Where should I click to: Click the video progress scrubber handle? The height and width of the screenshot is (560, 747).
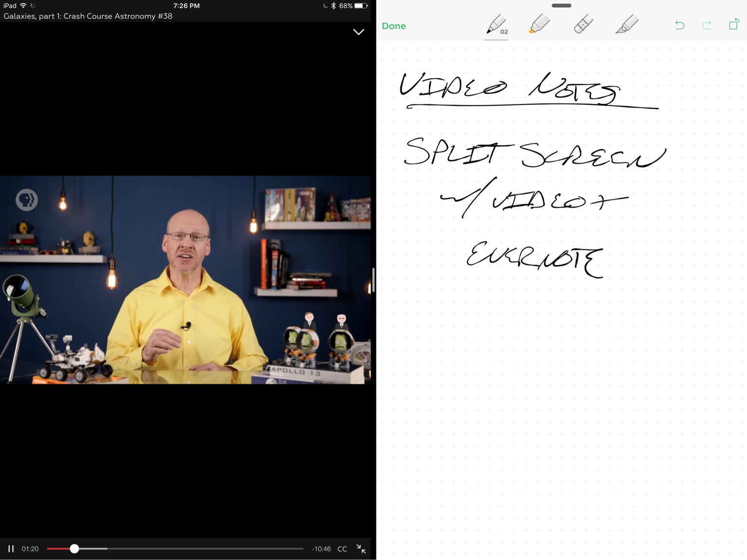(x=74, y=549)
